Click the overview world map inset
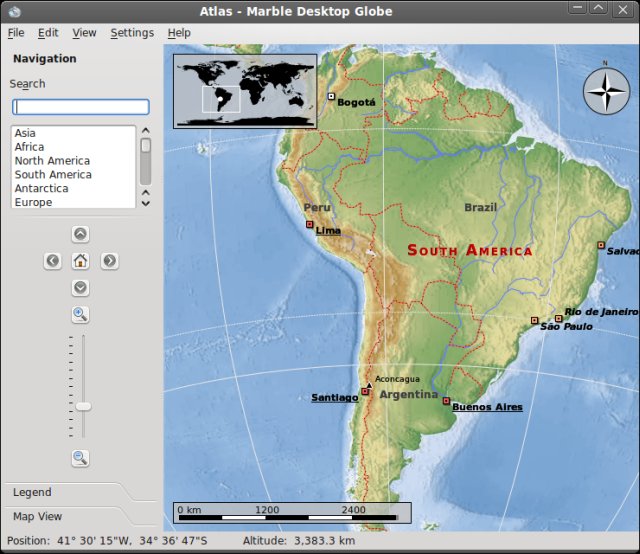640x554 pixels. click(245, 91)
